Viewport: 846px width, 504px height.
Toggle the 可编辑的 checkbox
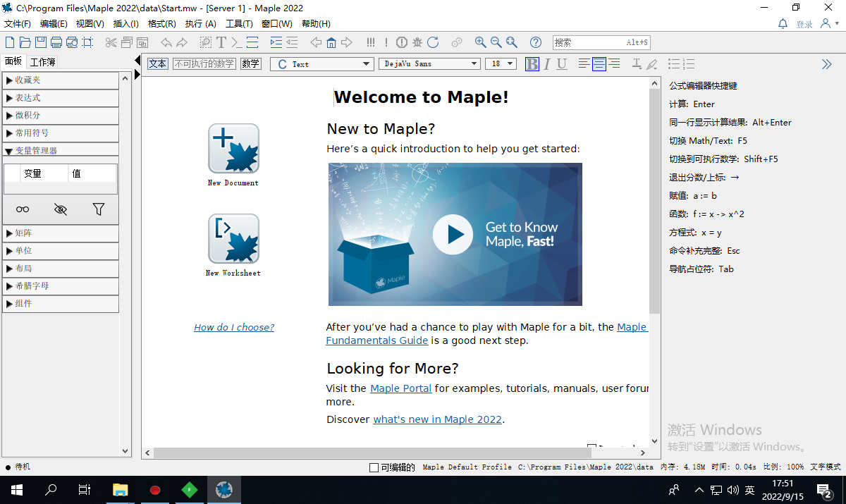tap(374, 467)
